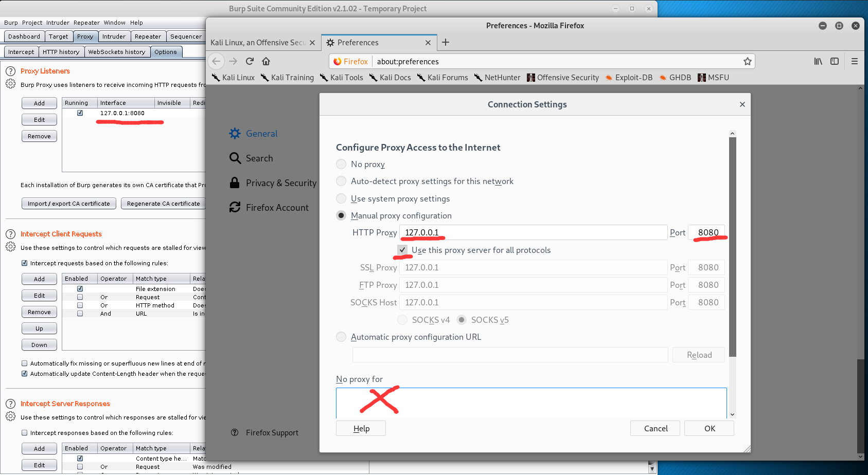
Task: Select No proxy radio option
Action: pyautogui.click(x=341, y=164)
